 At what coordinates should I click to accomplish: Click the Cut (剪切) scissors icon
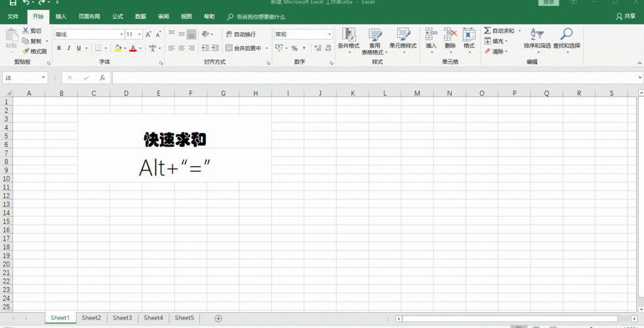tap(26, 31)
